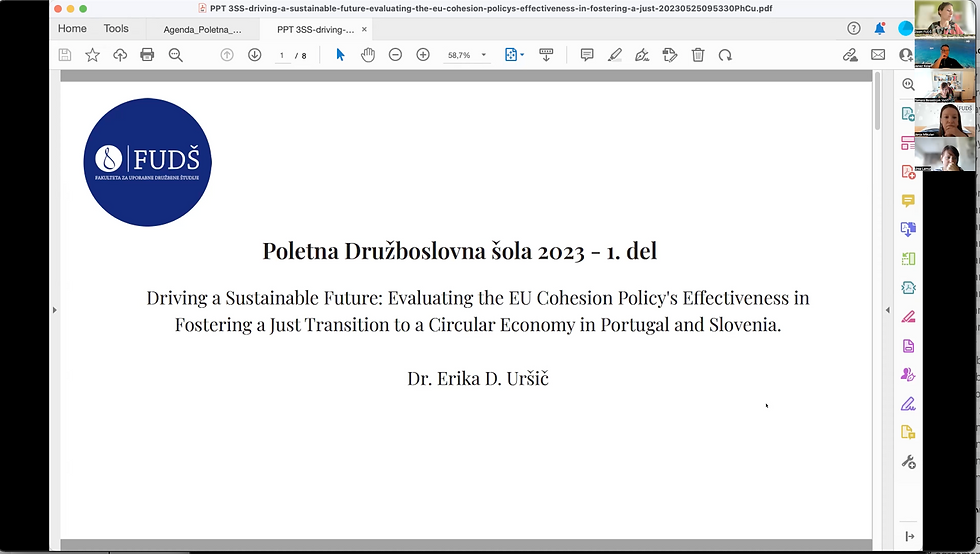This screenshot has width=980, height=554.
Task: Click the author name Dr. Erika D. Uršič
Action: point(478,378)
